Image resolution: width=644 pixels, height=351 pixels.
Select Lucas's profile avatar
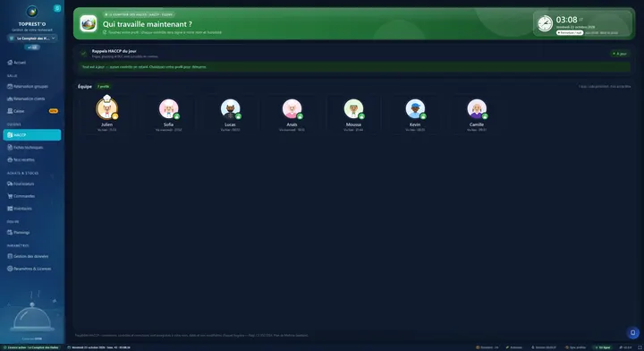[x=230, y=109]
